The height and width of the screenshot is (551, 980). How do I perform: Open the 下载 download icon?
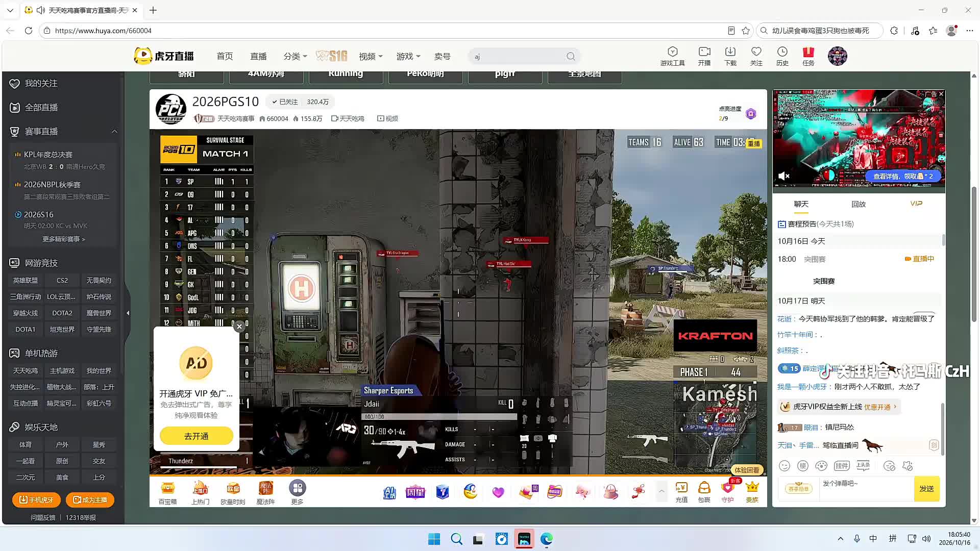730,56
